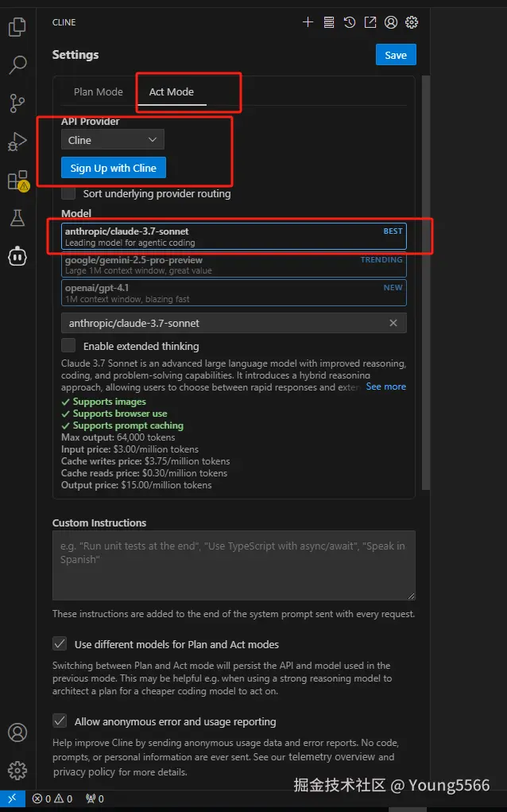The width and height of the screenshot is (507, 812).
Task: Open the privacy policy link
Action: (83, 771)
